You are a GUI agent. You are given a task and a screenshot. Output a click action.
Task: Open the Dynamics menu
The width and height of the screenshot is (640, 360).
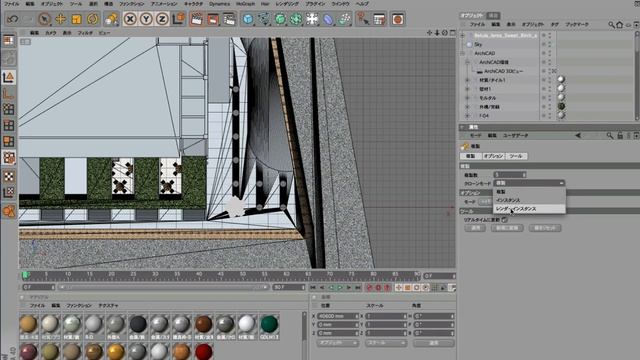pos(219,4)
